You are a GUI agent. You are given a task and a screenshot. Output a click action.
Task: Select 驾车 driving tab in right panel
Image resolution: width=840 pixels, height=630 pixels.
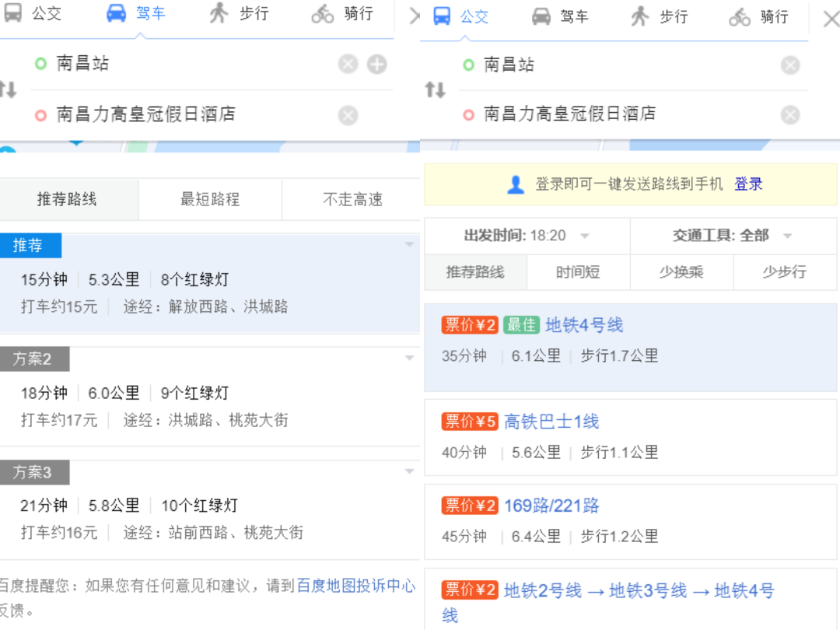point(560,16)
